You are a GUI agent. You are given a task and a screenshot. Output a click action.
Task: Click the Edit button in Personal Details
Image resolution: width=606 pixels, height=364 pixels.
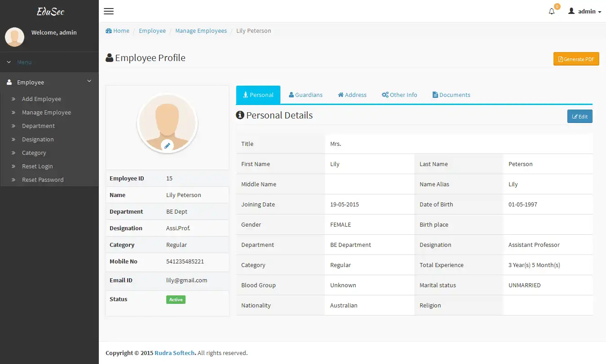coord(579,116)
